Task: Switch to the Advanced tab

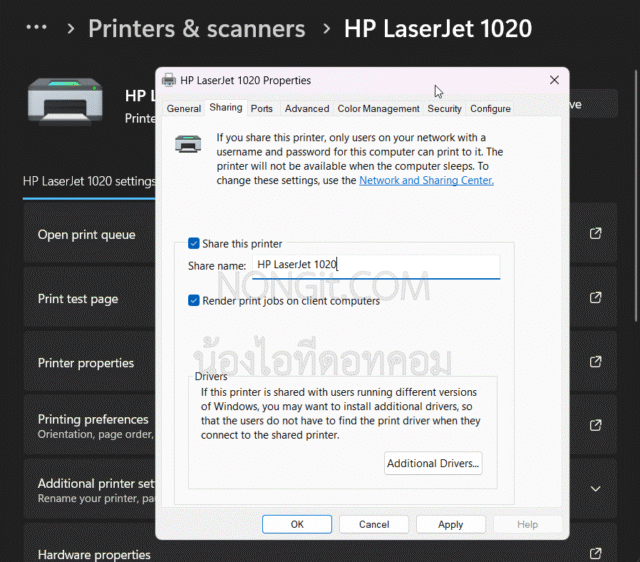Action: tap(307, 109)
